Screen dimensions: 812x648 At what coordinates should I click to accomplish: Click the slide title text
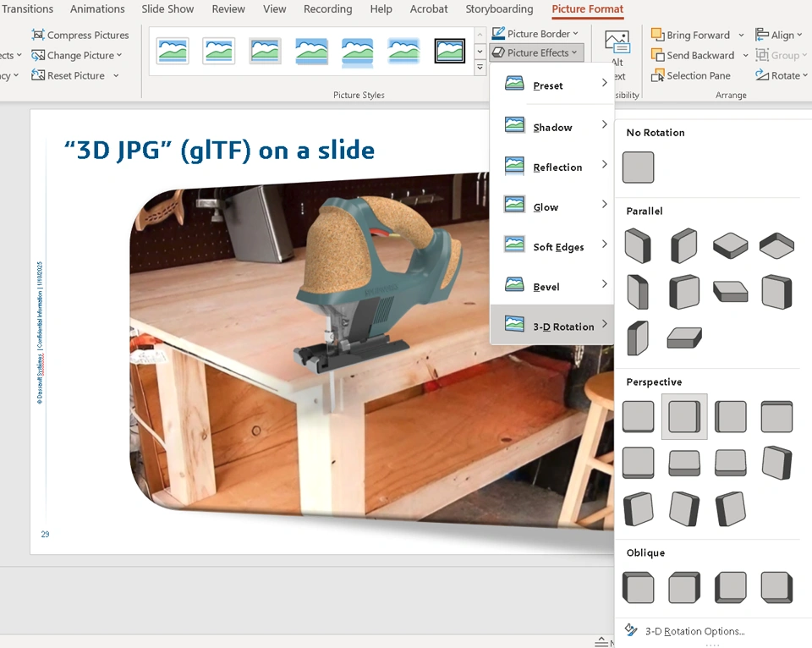219,151
